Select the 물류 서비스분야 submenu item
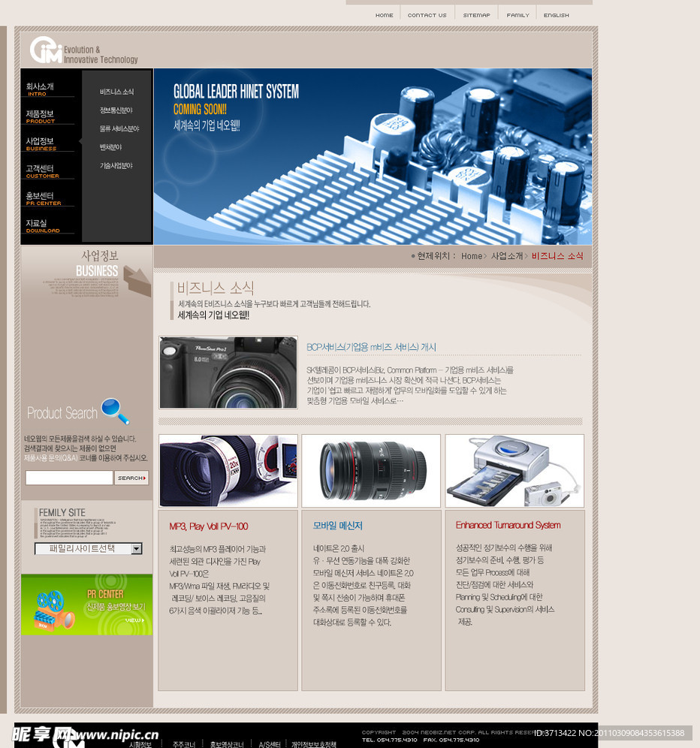 pyautogui.click(x=119, y=129)
